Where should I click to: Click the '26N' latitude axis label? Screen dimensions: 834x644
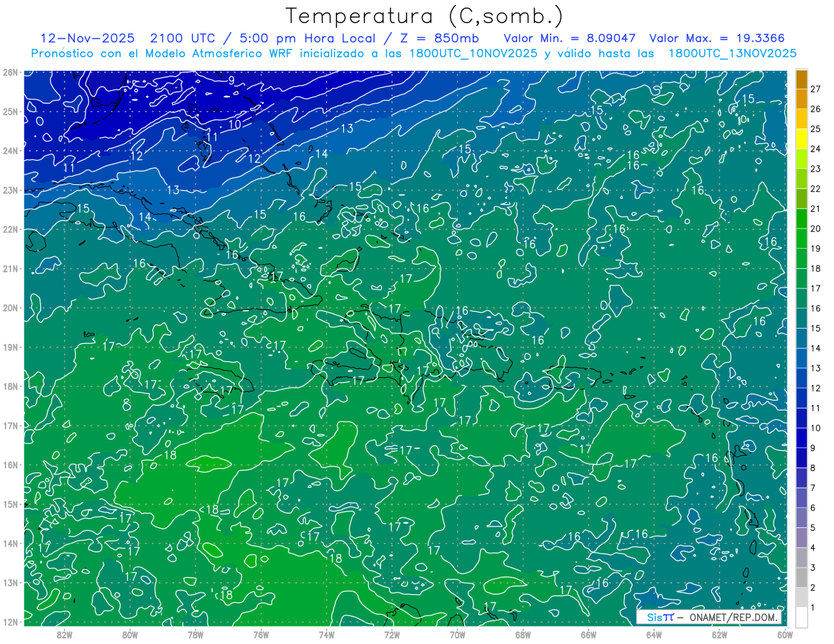pos(10,72)
